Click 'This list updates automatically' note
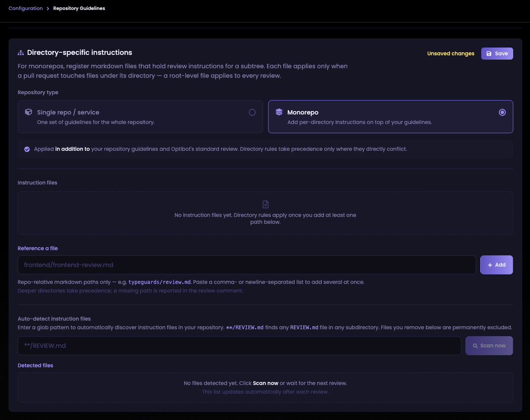This screenshot has height=420, width=530. click(265, 392)
